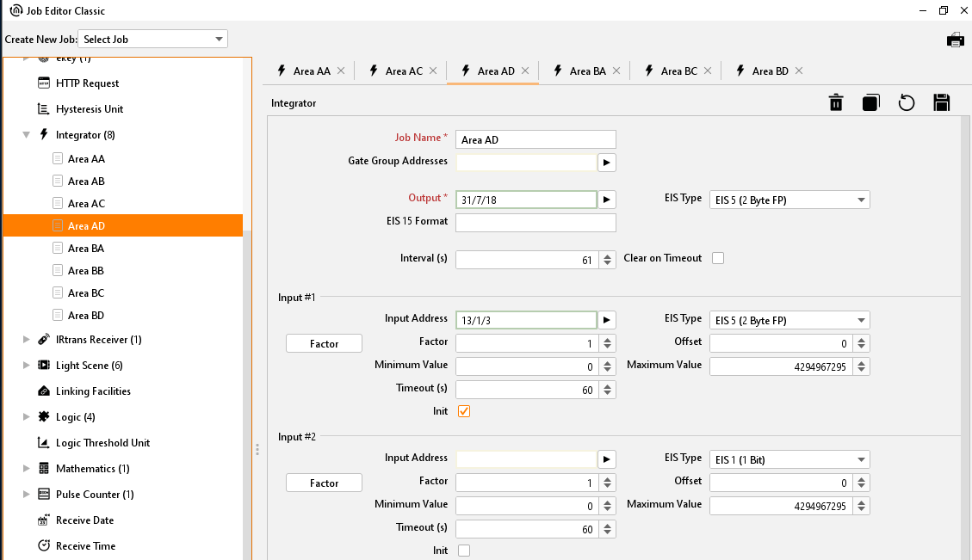Switch to the Area AC tab
Viewport: 972px width, 560px height.
403,71
